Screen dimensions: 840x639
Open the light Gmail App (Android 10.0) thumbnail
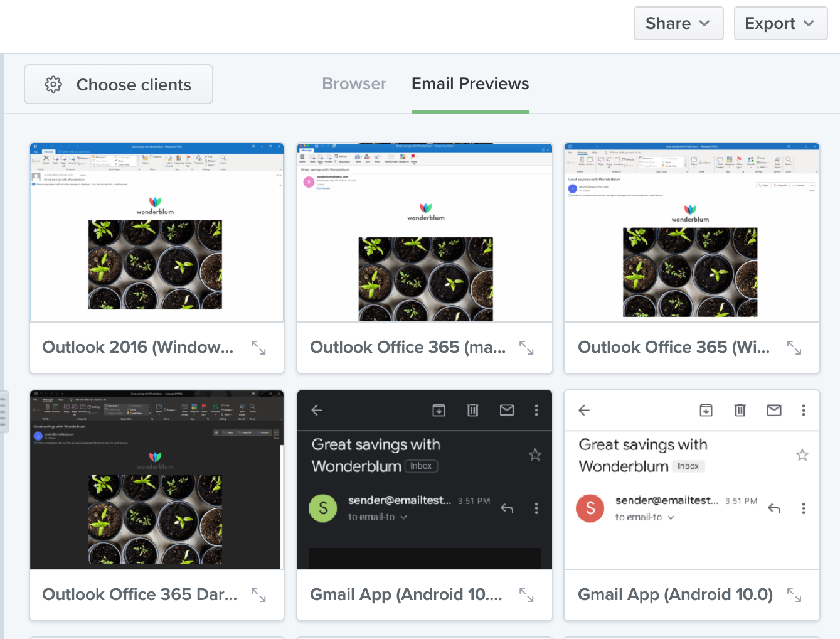click(x=692, y=480)
